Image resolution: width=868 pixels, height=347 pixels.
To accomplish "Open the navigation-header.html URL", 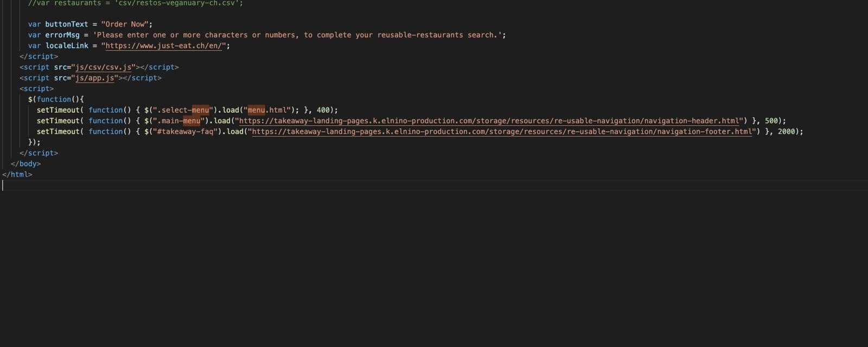I will 489,121.
